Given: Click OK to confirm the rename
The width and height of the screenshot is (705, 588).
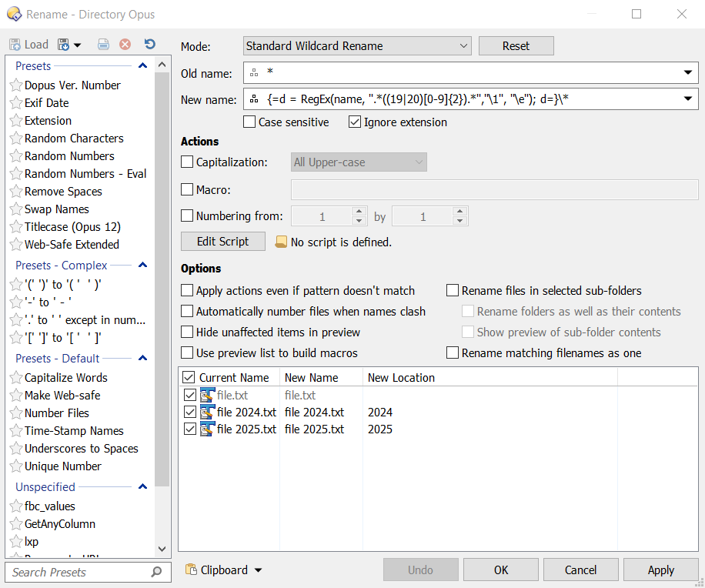Looking at the screenshot, I should tap(501, 570).
